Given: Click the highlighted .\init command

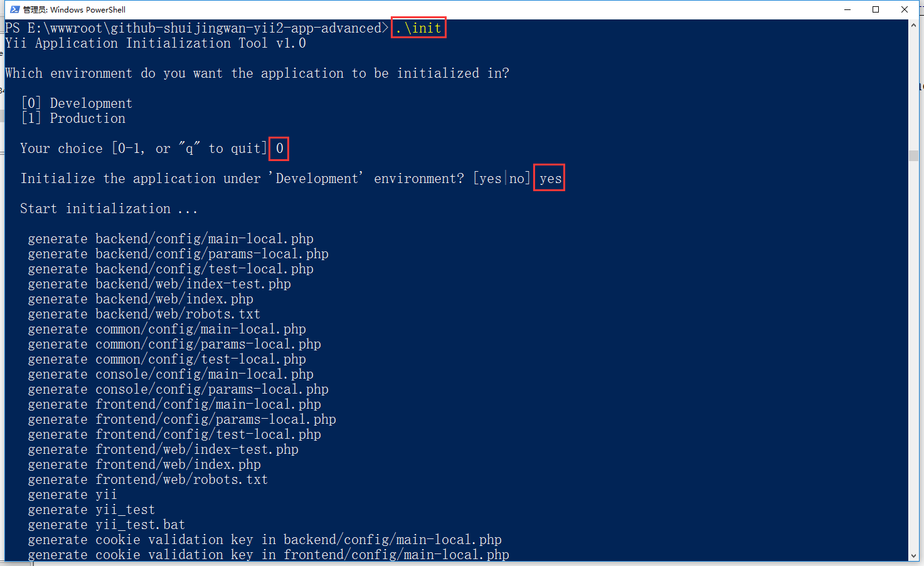Looking at the screenshot, I should point(418,28).
